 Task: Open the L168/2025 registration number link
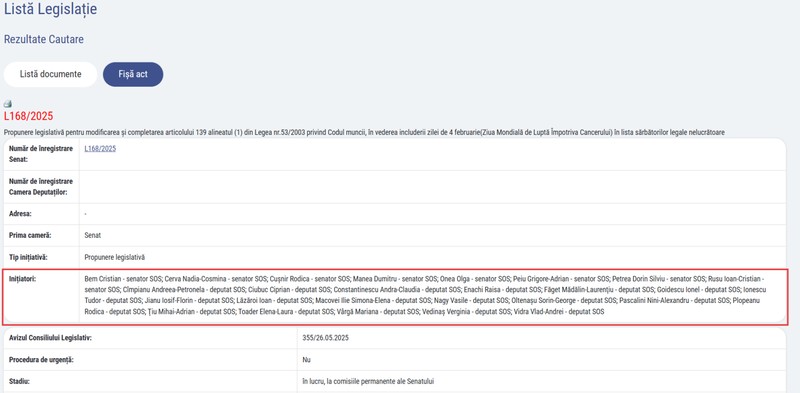[x=100, y=149]
